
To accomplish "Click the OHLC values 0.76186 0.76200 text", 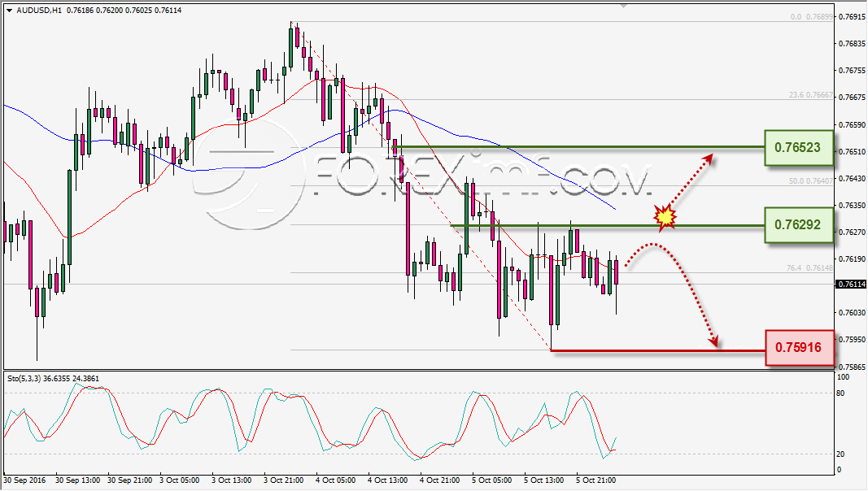I will [x=94, y=10].
